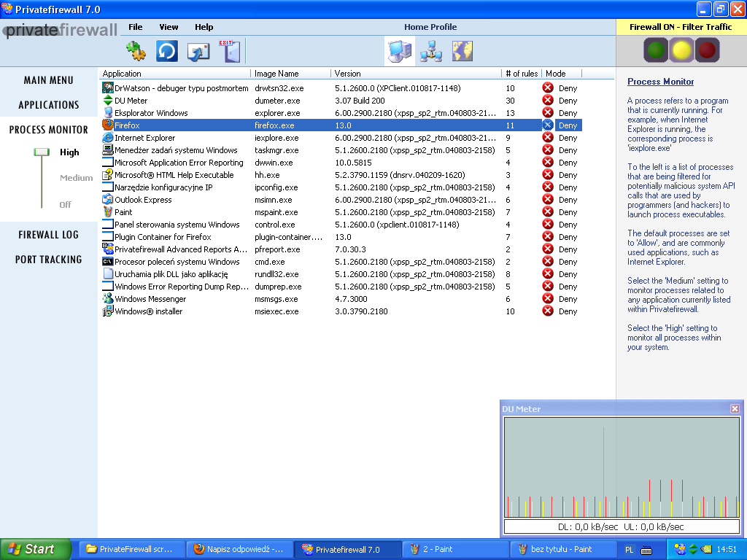Click the Deny icon for msiexec.exe
This screenshot has width=747, height=560.
pos(548,311)
